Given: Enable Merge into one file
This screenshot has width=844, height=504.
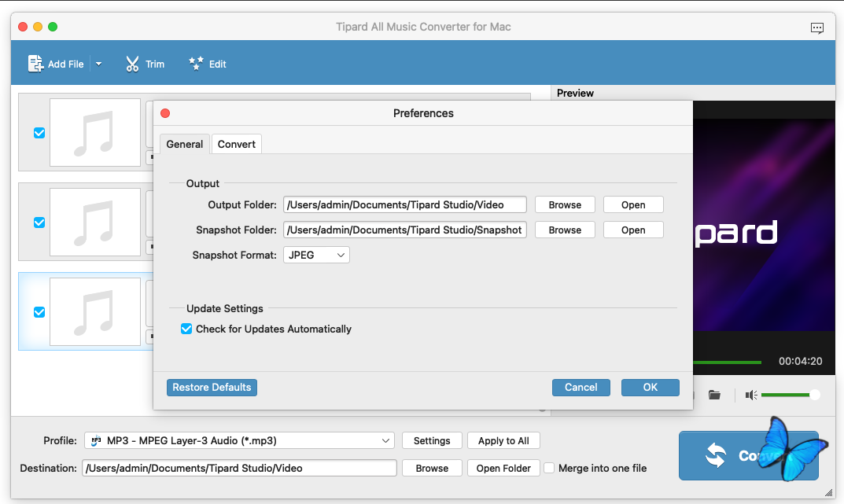Looking at the screenshot, I should click(549, 468).
